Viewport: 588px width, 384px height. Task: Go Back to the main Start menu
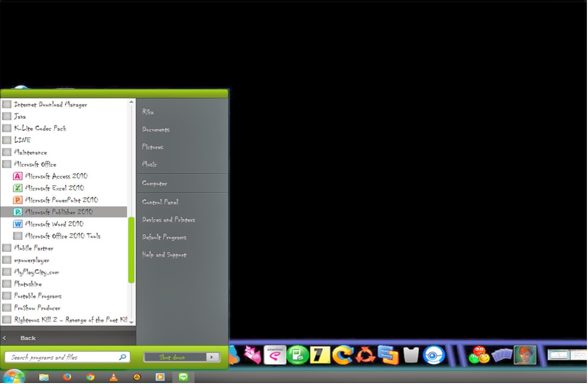point(28,338)
